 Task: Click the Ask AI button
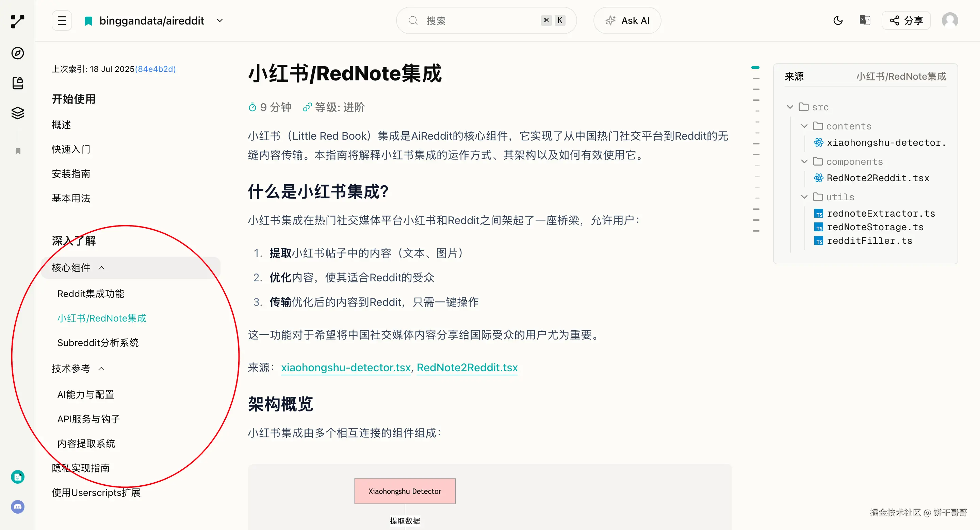click(x=627, y=20)
